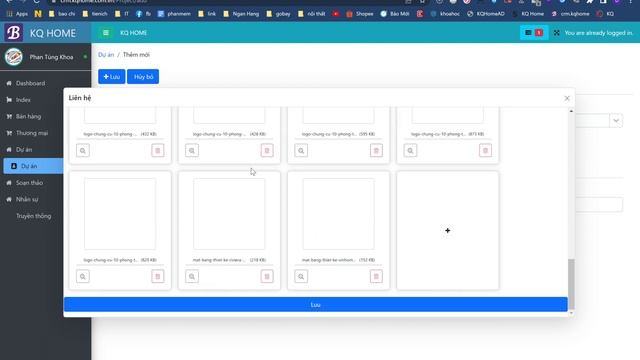Image resolution: width=640 pixels, height=360 pixels.
Task: Open dropdown arrow behind the dialog
Action: [x=616, y=120]
